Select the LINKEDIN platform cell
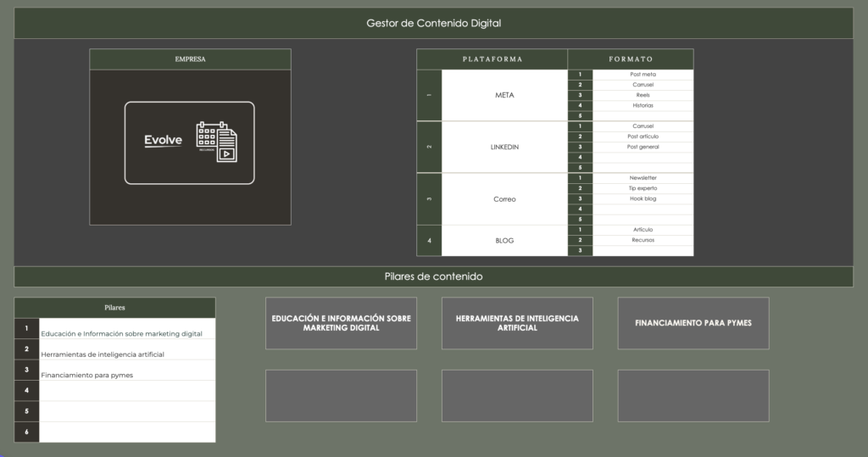 (504, 147)
